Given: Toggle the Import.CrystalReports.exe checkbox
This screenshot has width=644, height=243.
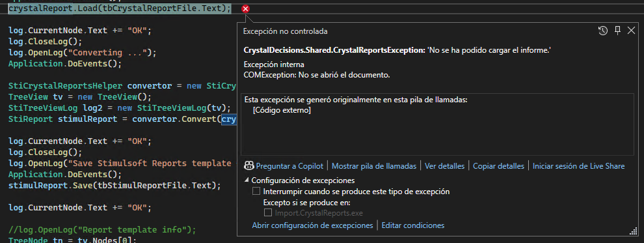Looking at the screenshot, I should pyautogui.click(x=268, y=213).
